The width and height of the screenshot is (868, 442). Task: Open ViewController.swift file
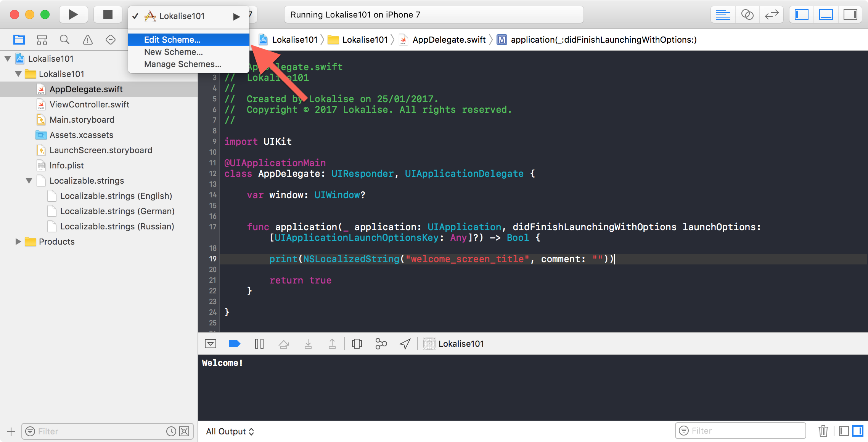point(99,104)
